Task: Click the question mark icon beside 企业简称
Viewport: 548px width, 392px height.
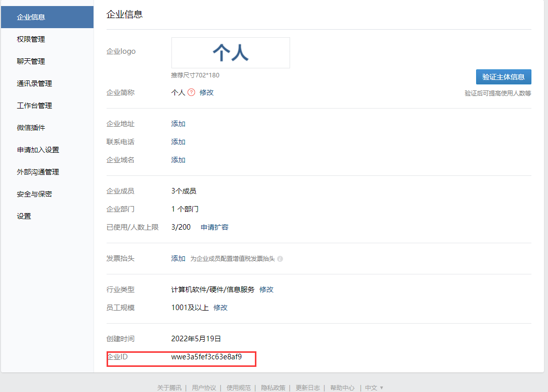Action: pyautogui.click(x=191, y=92)
